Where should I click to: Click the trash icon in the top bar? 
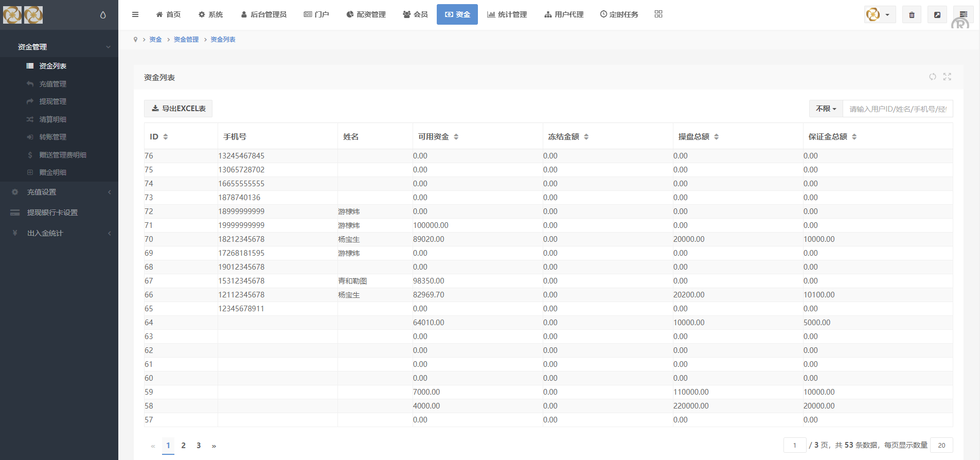912,15
